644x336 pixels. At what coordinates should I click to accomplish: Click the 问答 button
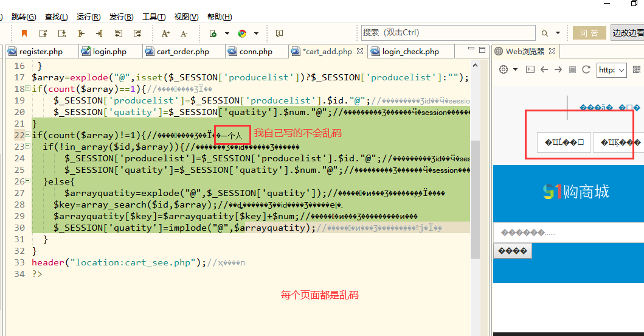pyautogui.click(x=589, y=33)
